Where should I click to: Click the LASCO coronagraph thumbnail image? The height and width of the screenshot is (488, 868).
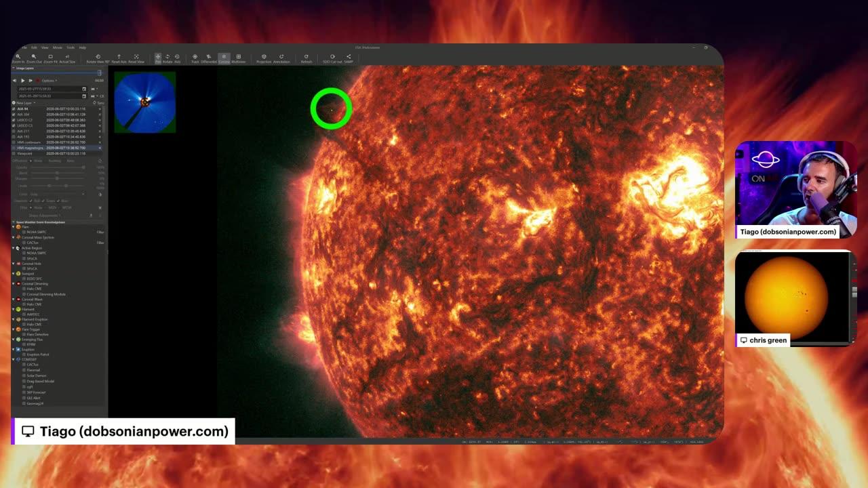(x=145, y=102)
